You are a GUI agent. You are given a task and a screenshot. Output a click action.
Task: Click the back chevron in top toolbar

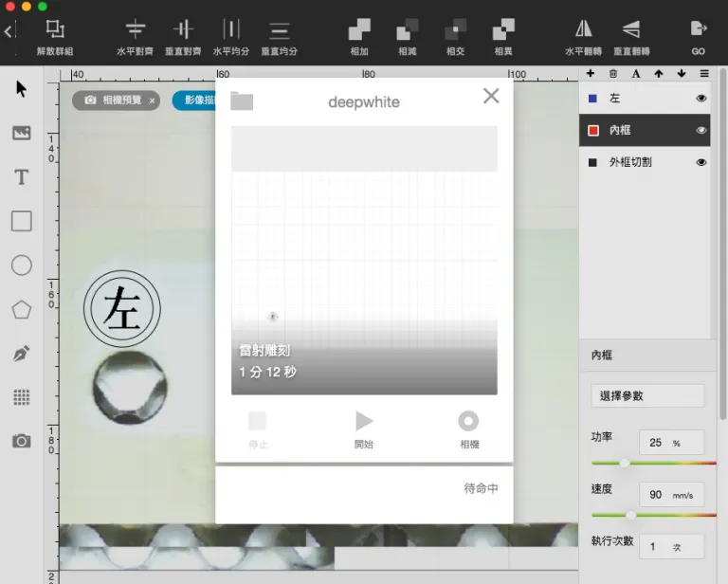pos(8,31)
